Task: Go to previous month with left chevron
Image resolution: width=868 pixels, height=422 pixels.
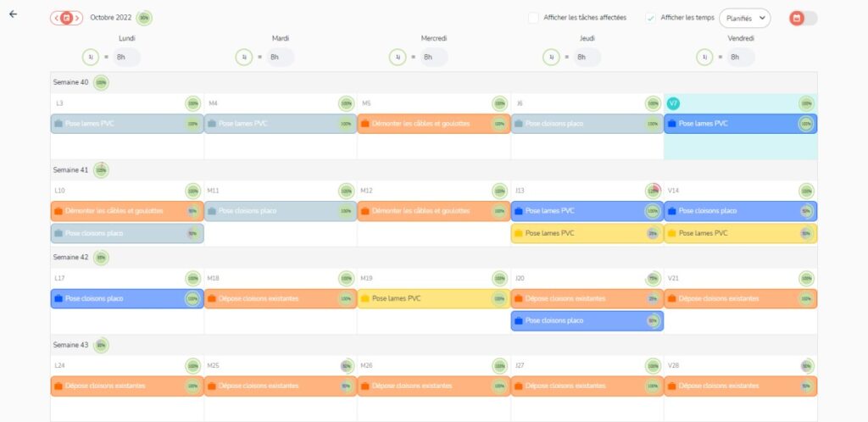Action: coord(56,18)
